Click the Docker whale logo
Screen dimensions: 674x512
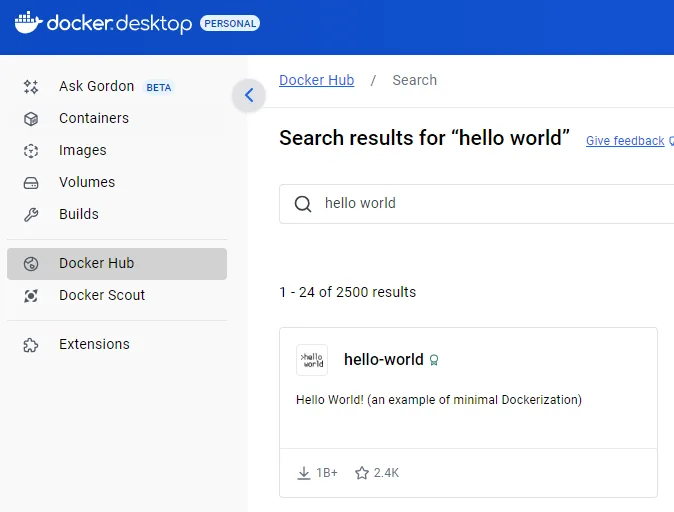(28, 23)
